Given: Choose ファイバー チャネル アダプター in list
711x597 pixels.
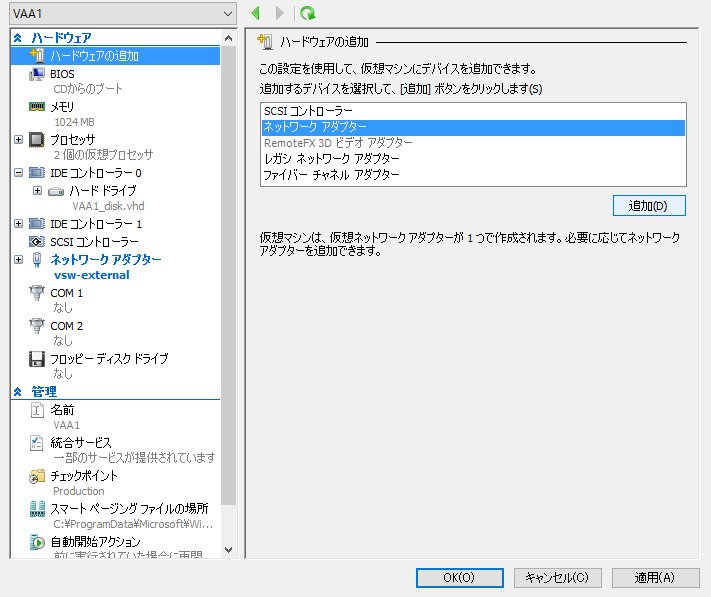Looking at the screenshot, I should coord(473,175).
